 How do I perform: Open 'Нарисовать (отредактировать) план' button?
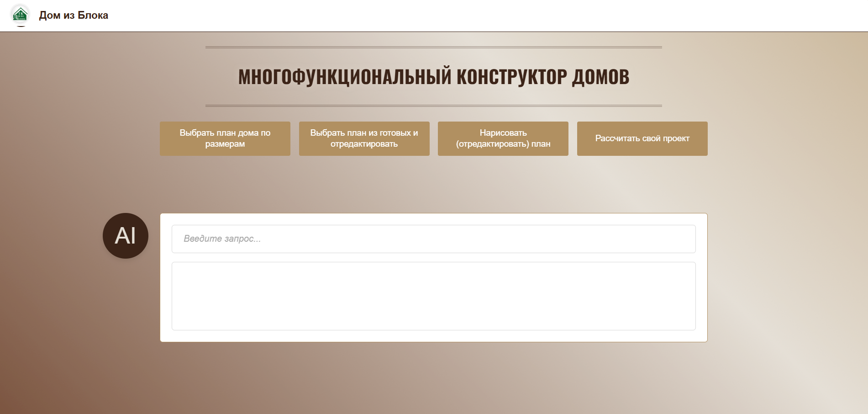click(503, 138)
